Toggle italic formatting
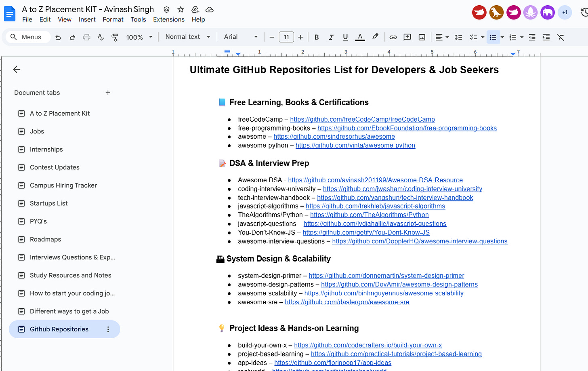Screen dimensions: 588x371 click(x=331, y=37)
